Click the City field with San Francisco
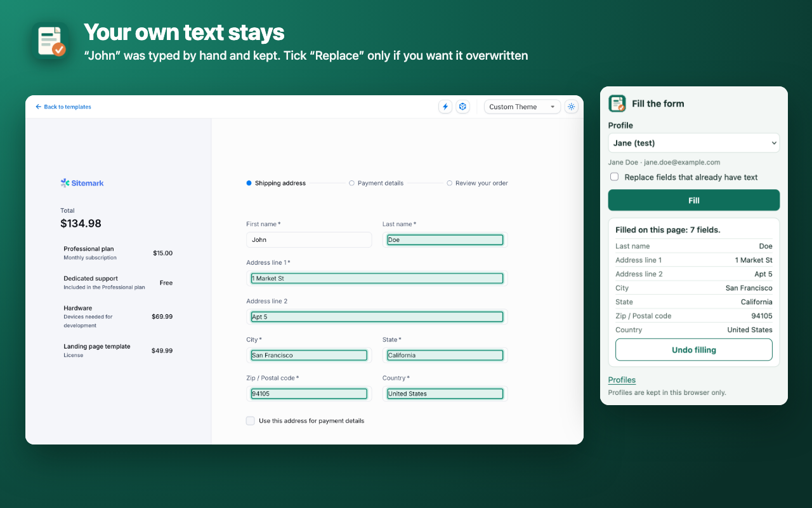812x508 pixels. (x=309, y=355)
